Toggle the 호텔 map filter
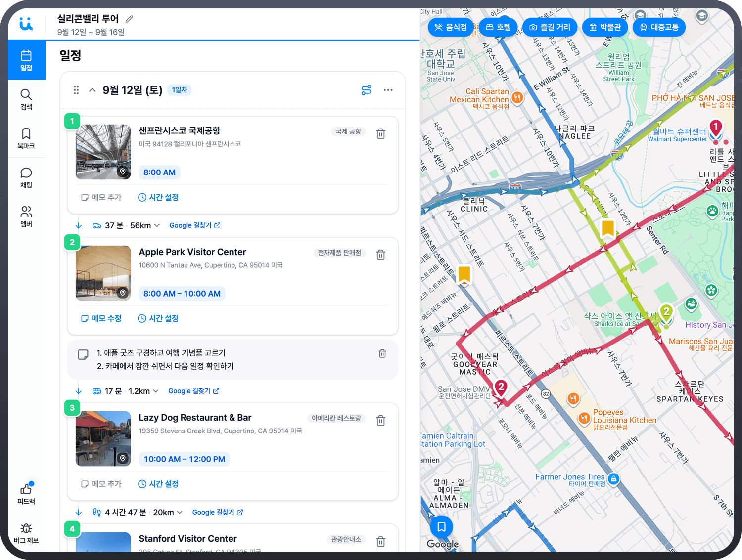742x560 pixels. point(498,27)
